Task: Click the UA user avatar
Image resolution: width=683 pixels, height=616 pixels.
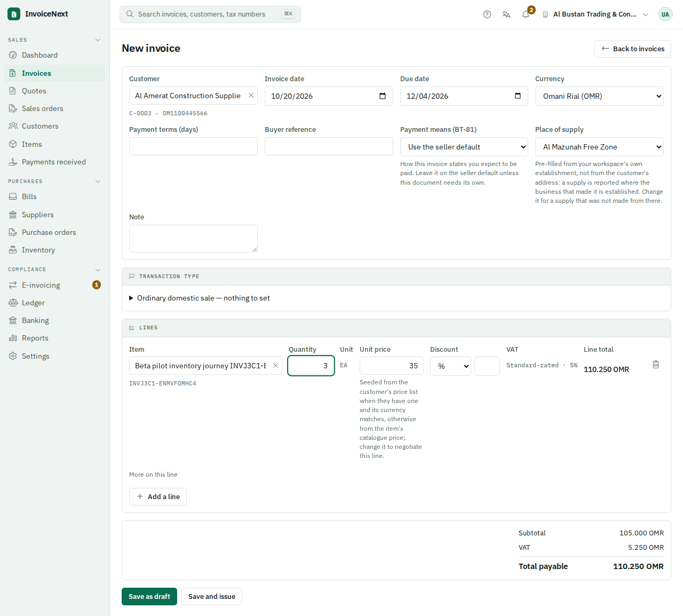Action: pos(665,14)
